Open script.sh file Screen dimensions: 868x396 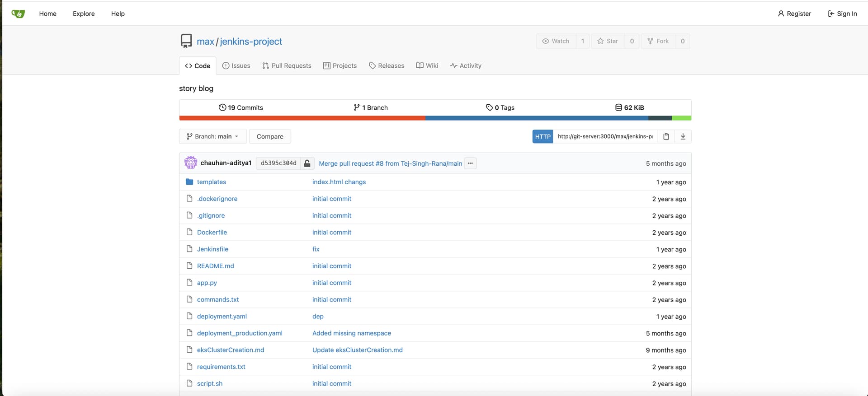coord(210,383)
